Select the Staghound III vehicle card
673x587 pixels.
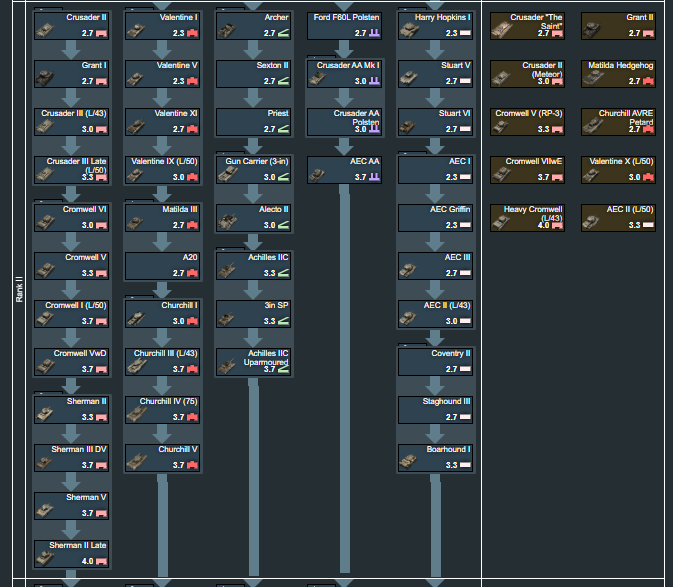pos(436,409)
